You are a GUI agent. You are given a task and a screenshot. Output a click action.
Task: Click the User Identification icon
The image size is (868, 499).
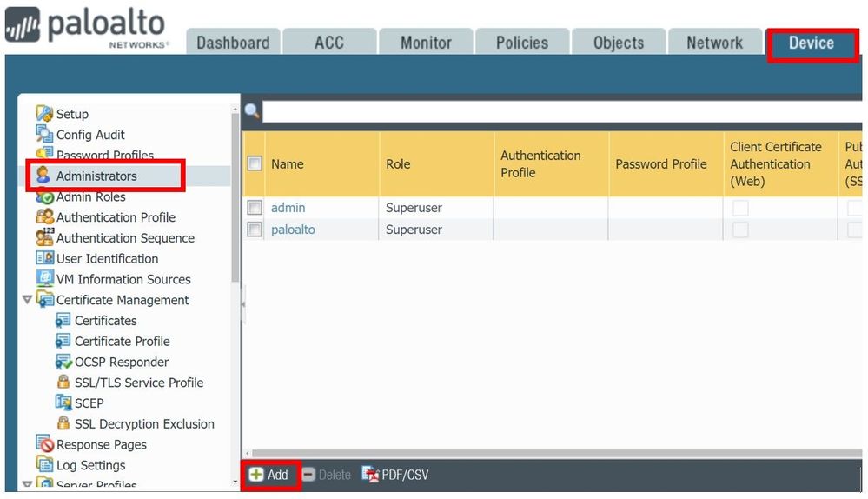(44, 258)
